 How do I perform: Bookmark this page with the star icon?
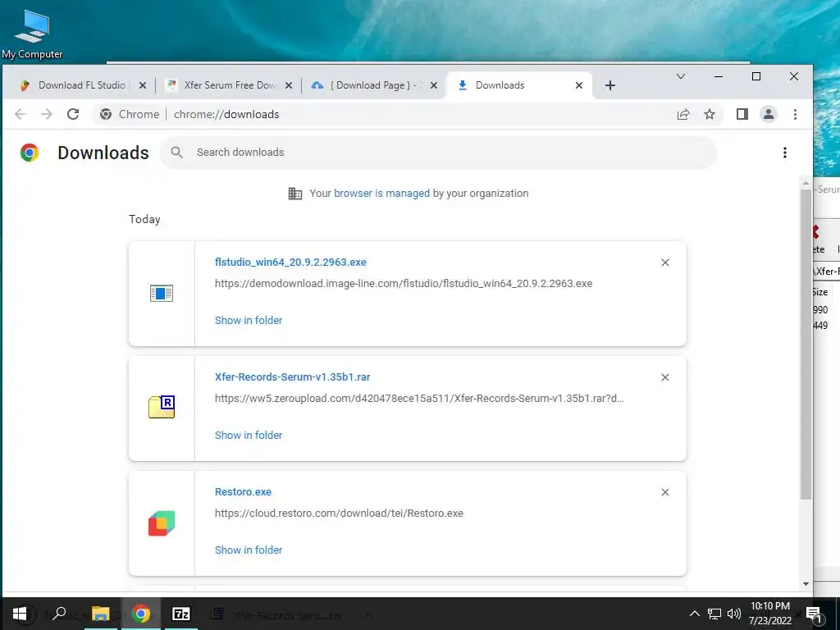click(x=710, y=114)
